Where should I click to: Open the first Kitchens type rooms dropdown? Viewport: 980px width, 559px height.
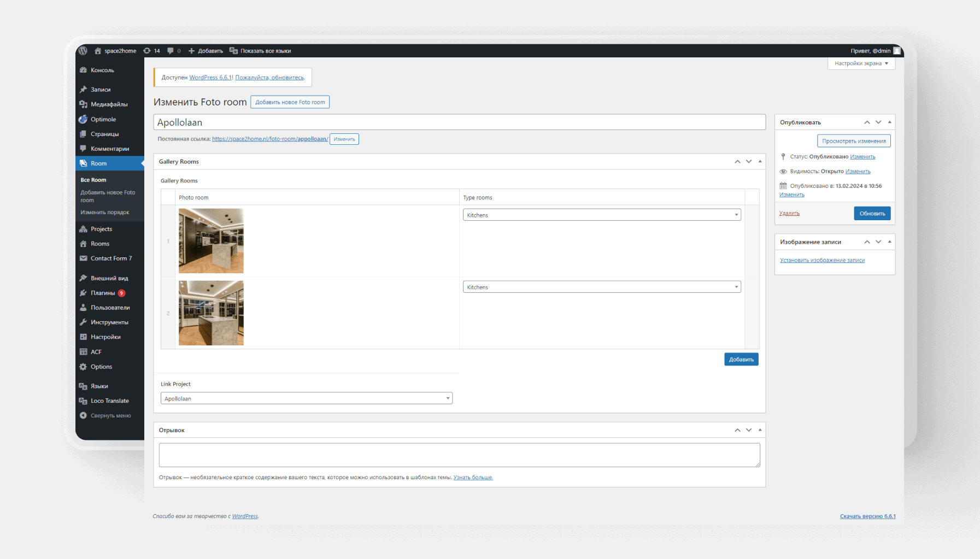coord(602,215)
